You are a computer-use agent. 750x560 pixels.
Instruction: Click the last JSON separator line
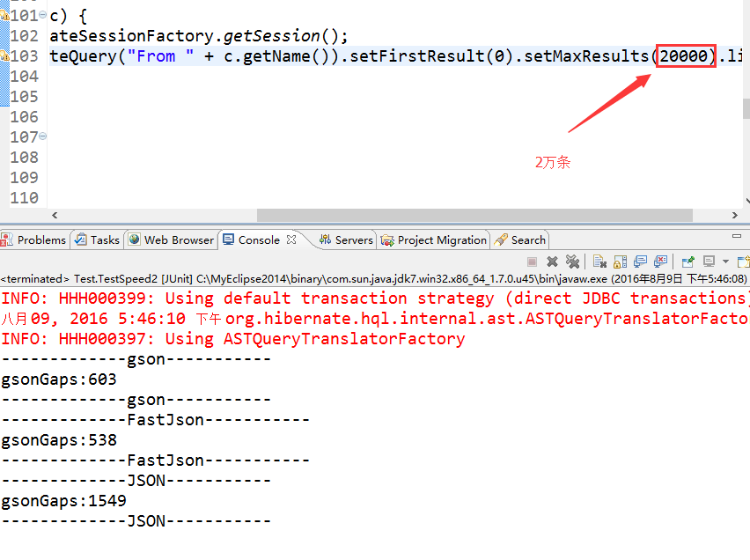click(136, 520)
